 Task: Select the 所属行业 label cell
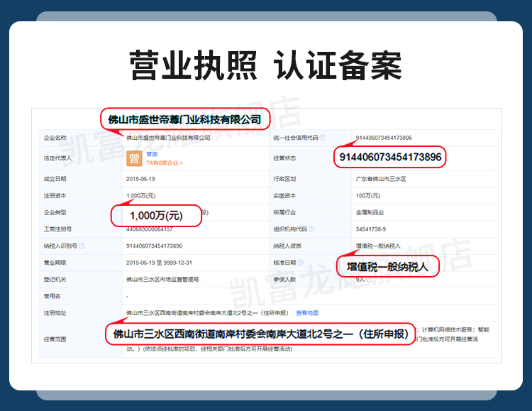point(311,212)
